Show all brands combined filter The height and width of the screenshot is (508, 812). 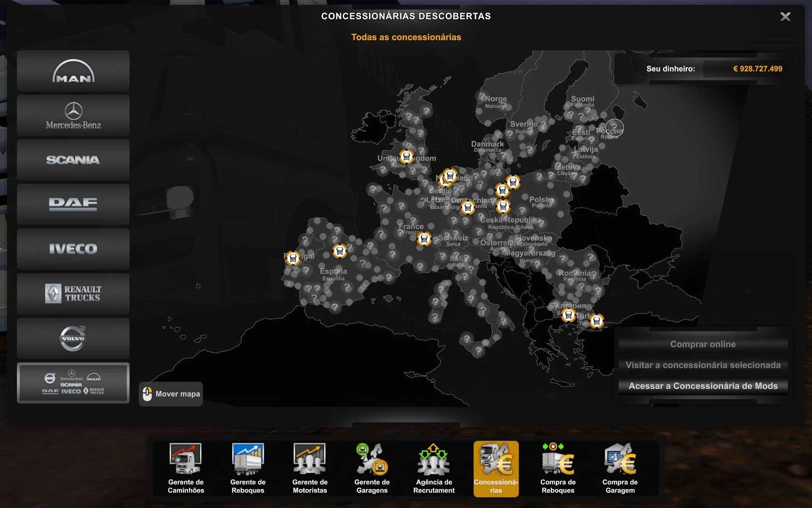[x=73, y=383]
